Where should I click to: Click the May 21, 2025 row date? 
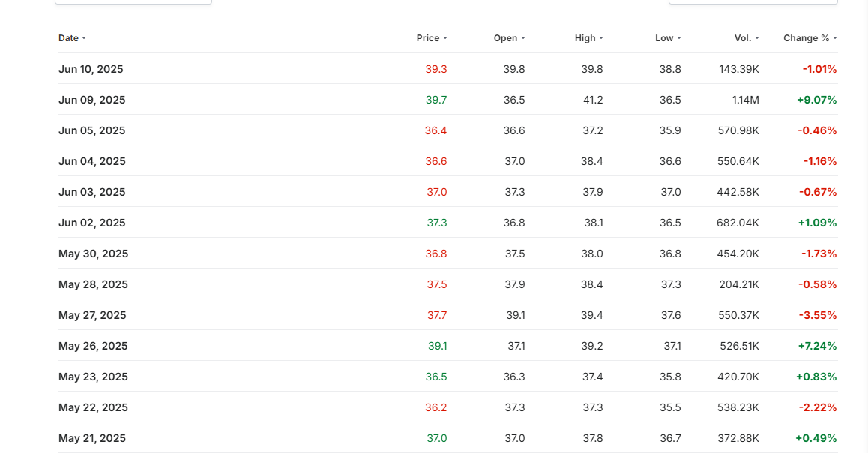[x=92, y=438]
